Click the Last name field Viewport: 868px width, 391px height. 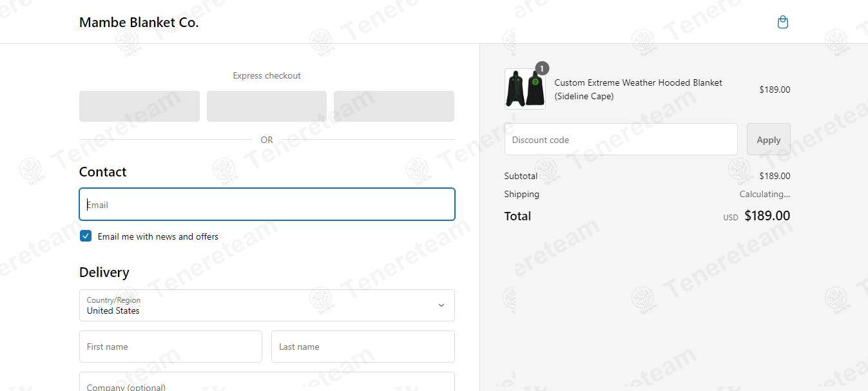coord(363,347)
